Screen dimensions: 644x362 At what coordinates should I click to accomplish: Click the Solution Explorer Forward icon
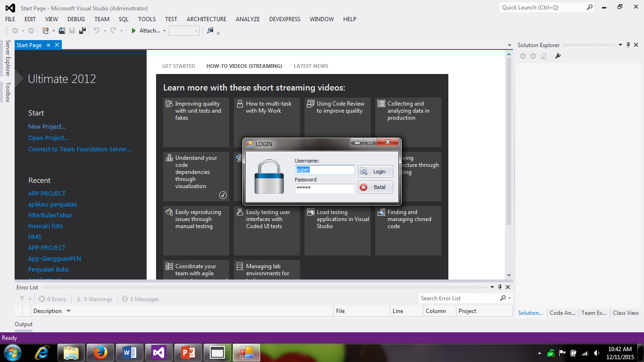pos(533,56)
